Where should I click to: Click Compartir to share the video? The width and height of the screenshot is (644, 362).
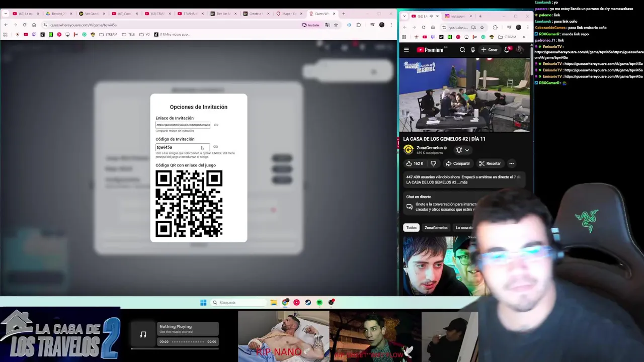457,163
